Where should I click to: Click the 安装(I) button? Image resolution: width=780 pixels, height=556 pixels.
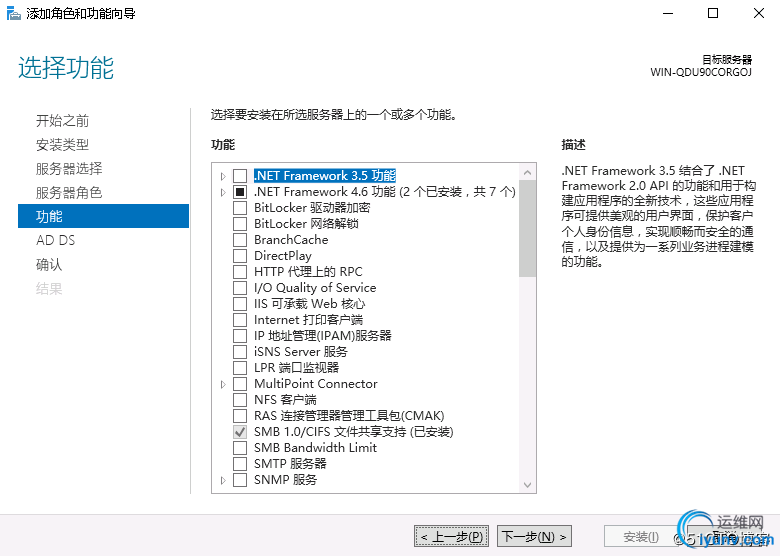click(641, 537)
